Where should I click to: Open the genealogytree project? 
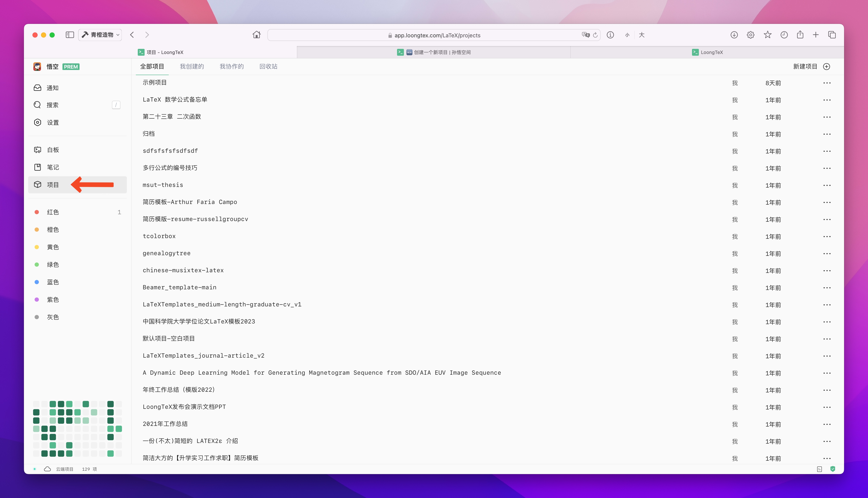tap(166, 253)
